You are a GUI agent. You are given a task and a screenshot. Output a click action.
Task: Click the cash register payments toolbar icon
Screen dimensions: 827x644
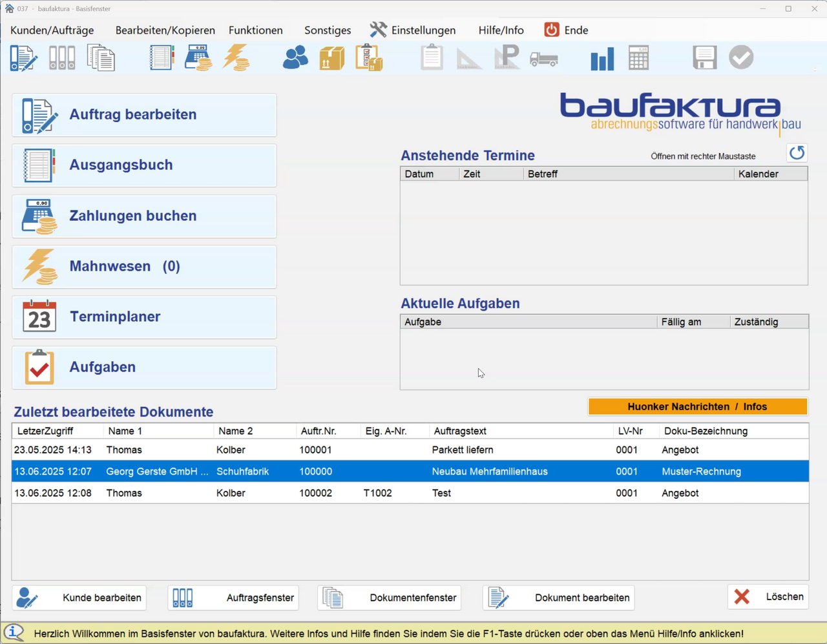[x=198, y=57]
